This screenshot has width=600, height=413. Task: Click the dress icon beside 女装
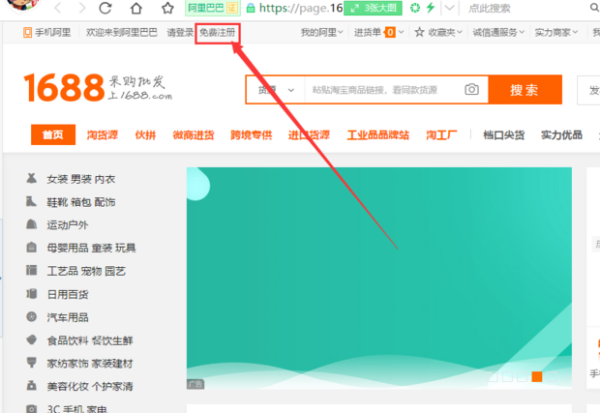pos(31,178)
